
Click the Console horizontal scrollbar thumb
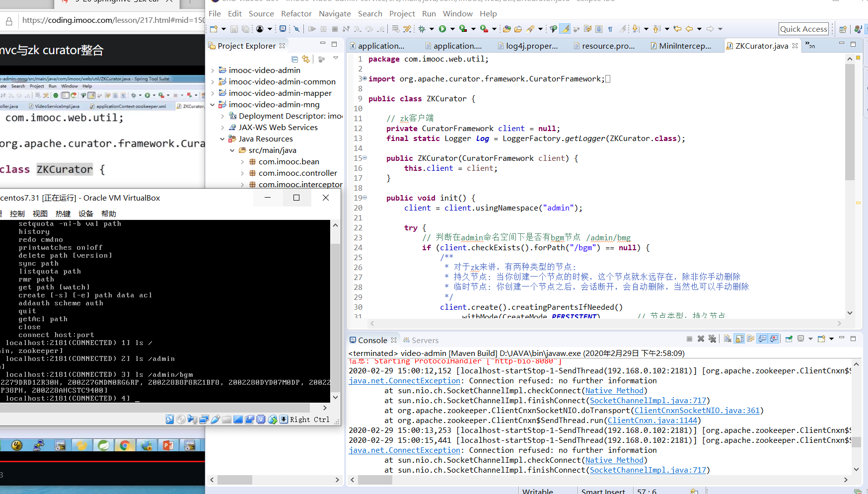(x=375, y=480)
